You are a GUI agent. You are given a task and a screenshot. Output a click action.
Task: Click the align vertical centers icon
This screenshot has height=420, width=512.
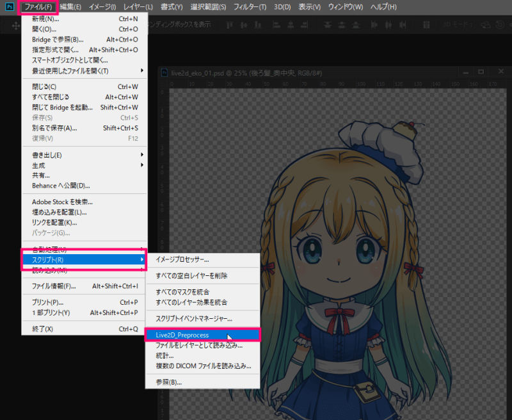pyautogui.click(x=244, y=25)
